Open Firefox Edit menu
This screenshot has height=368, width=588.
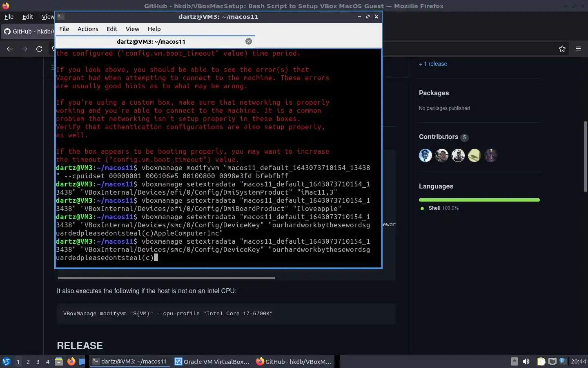[x=28, y=17]
